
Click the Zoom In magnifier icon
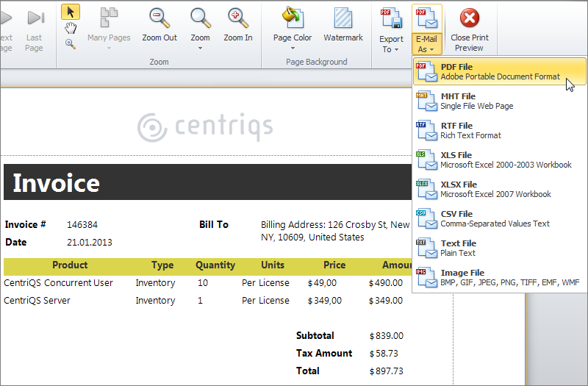237,18
